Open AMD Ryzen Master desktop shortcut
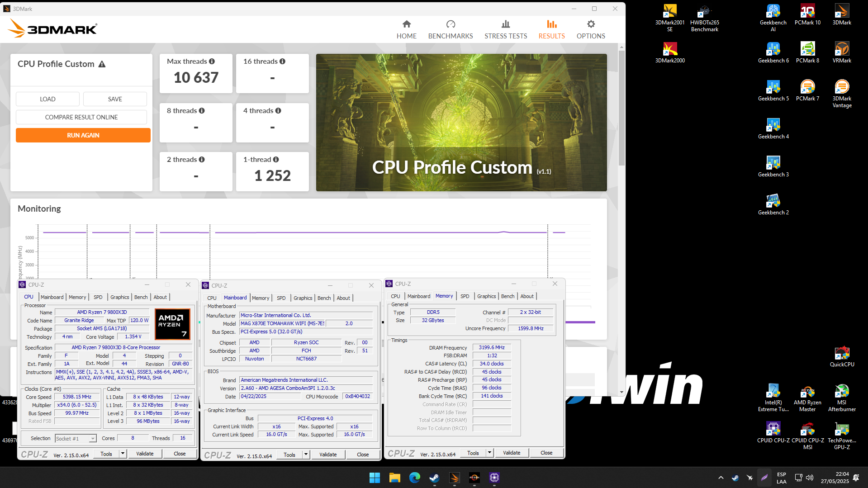The image size is (868, 488). (807, 398)
